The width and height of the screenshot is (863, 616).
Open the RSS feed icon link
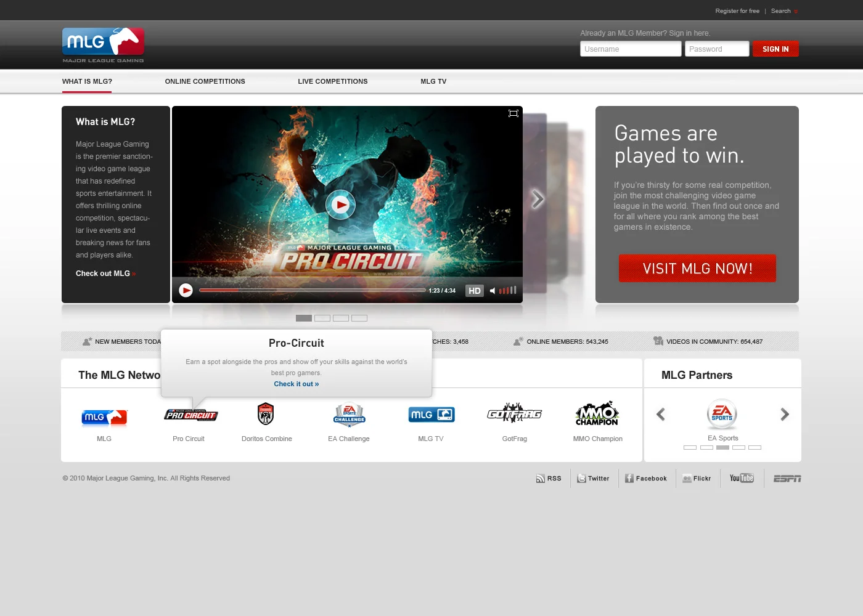pyautogui.click(x=549, y=479)
